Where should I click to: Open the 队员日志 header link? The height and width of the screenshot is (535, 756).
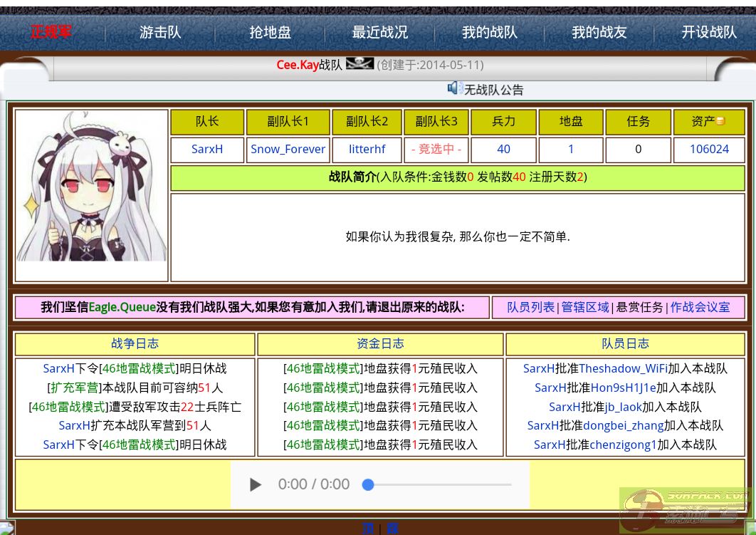click(x=625, y=343)
